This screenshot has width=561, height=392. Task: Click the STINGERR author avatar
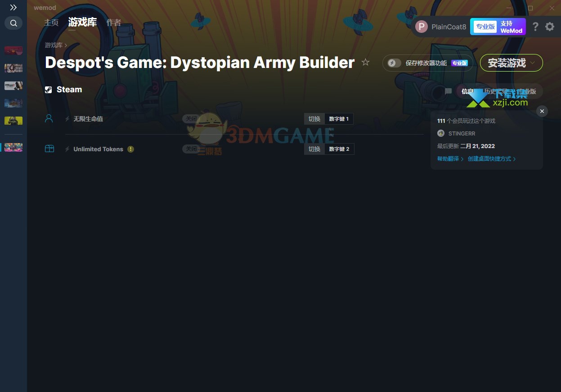click(441, 133)
